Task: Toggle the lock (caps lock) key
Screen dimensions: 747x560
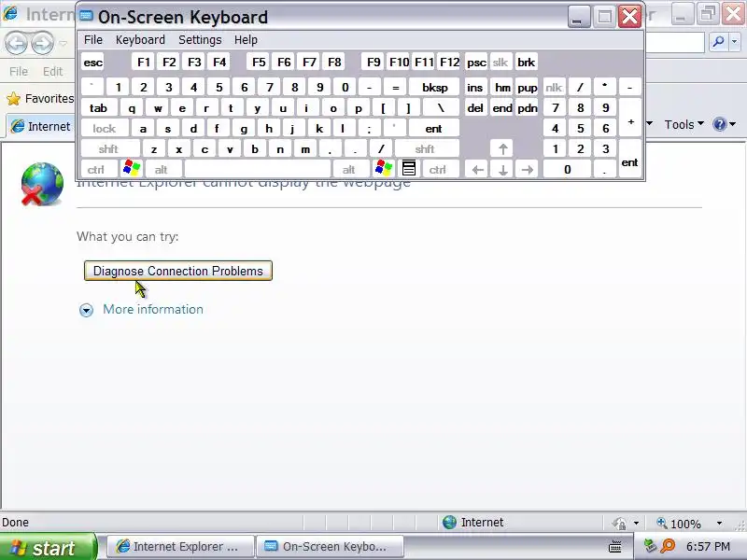Action: tap(105, 129)
